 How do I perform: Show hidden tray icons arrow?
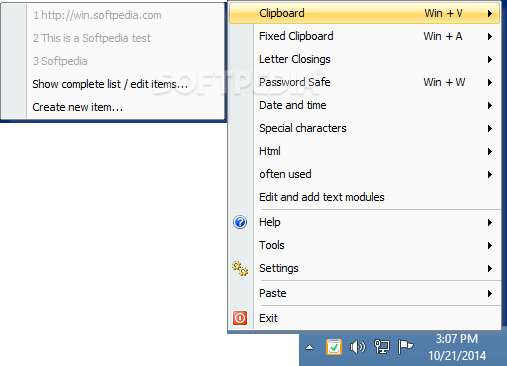(310, 347)
